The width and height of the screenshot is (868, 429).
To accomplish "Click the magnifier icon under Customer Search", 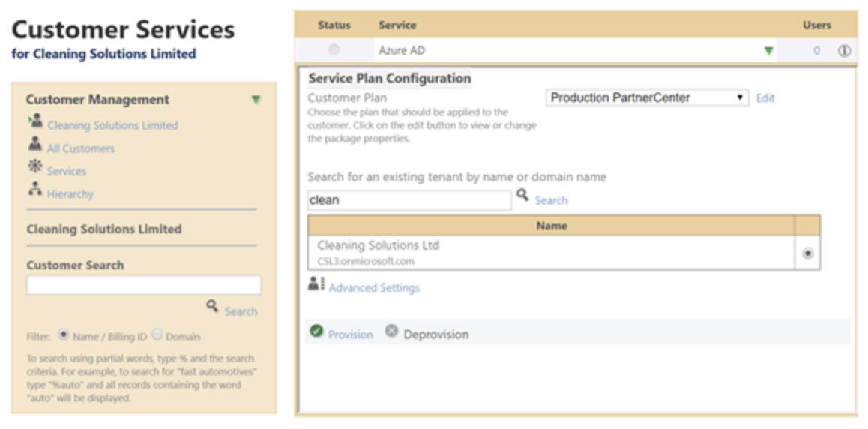I will tap(213, 305).
